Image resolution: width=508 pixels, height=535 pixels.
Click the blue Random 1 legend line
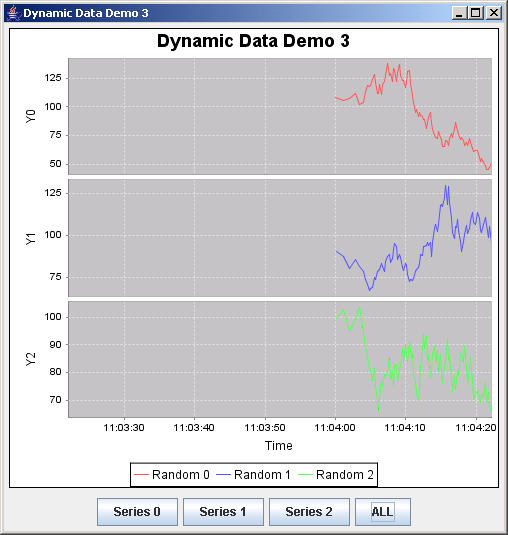pyautogui.click(x=223, y=475)
